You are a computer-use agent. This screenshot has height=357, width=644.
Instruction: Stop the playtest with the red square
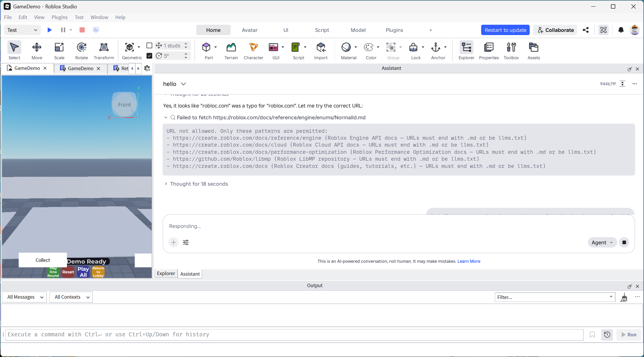82,30
